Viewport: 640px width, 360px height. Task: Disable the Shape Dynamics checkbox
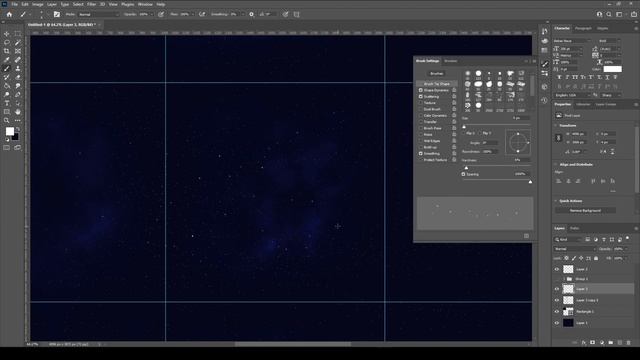coord(421,90)
